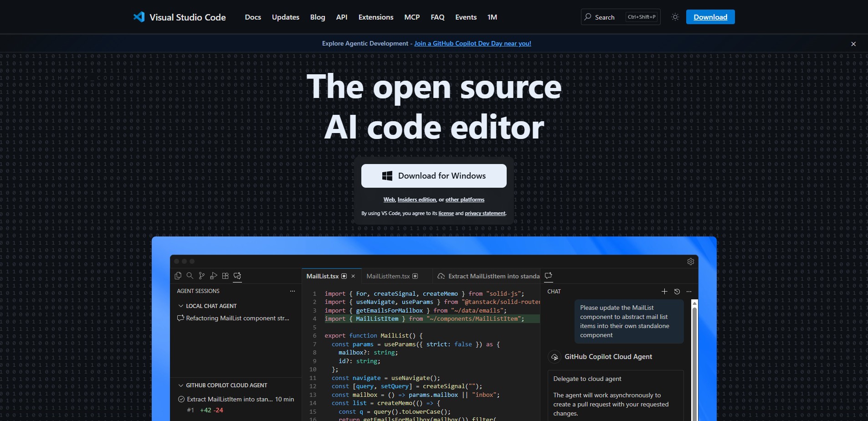
Task: Switch to the MailListItem.tsx tab
Action: tap(388, 276)
